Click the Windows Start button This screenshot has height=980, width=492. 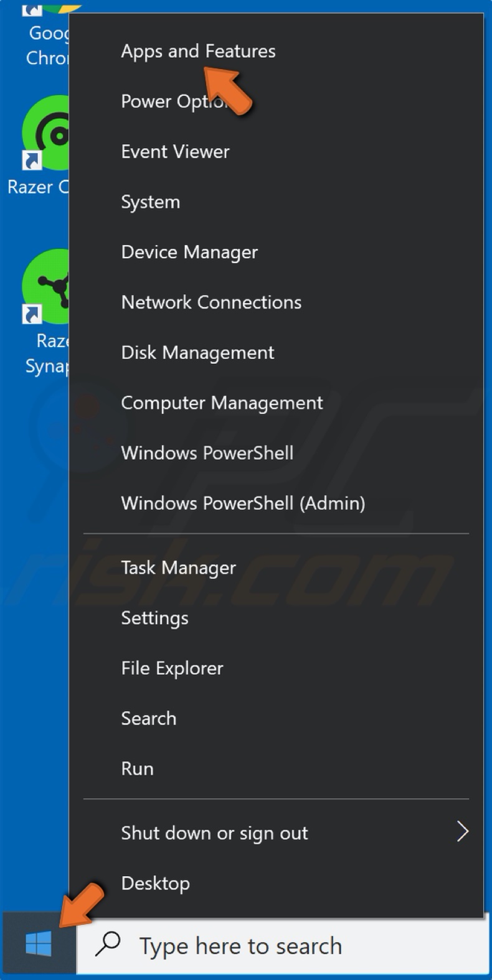39,945
